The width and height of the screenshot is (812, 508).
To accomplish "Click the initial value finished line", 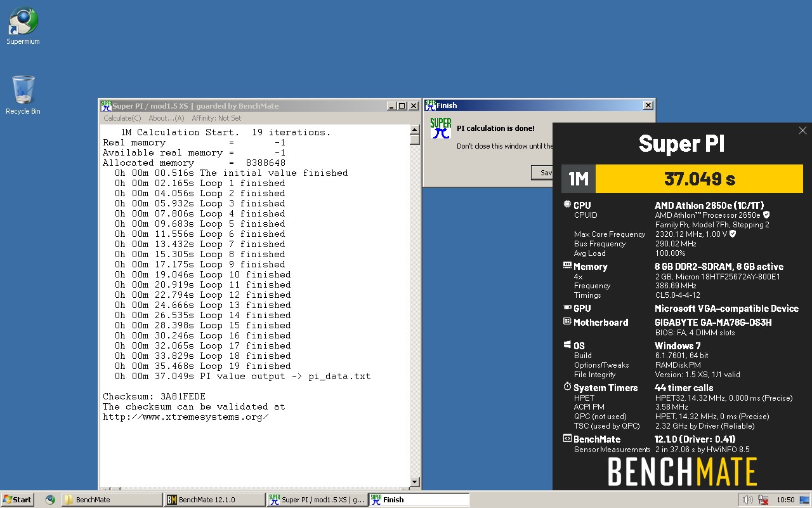I will click(x=232, y=173).
